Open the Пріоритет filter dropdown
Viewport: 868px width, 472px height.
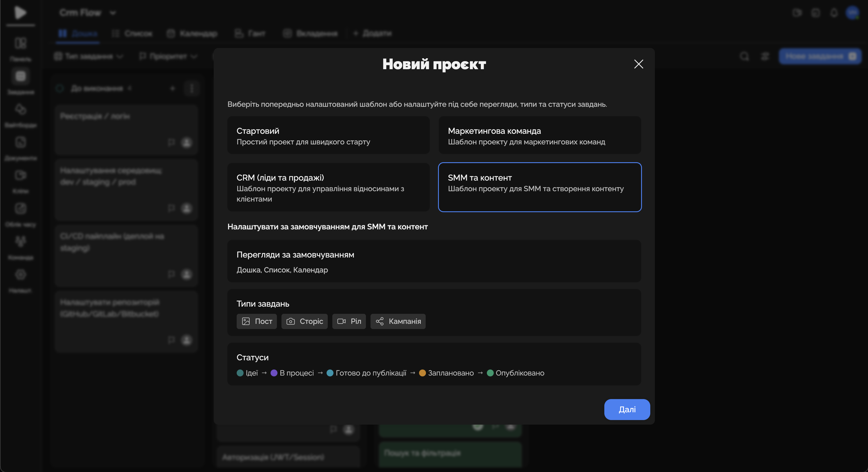pos(168,56)
